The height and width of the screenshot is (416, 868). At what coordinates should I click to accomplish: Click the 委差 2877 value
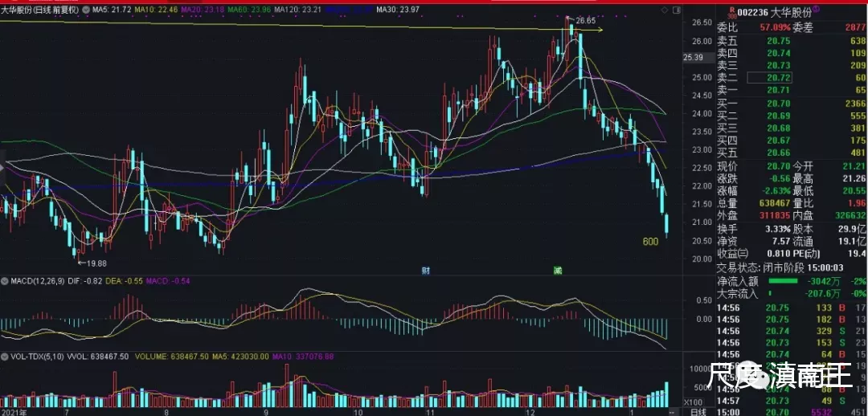[856, 27]
